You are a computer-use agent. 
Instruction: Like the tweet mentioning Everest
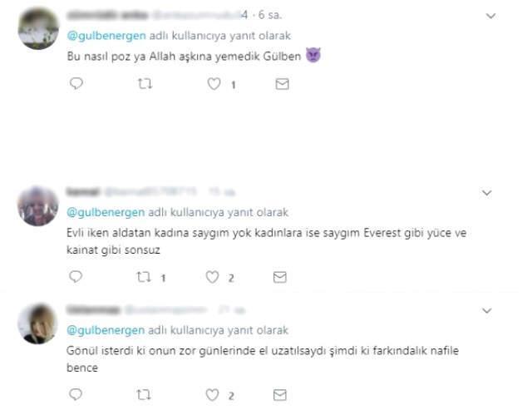click(213, 278)
